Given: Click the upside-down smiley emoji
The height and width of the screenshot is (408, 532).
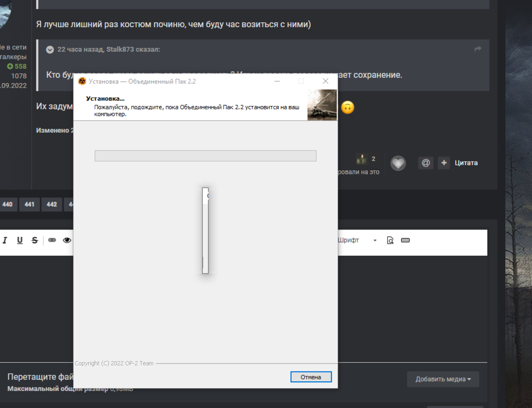Looking at the screenshot, I should [x=347, y=107].
